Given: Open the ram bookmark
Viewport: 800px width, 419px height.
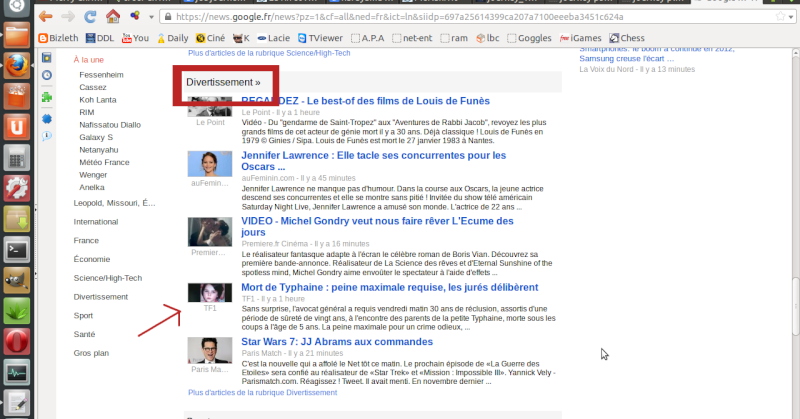Looking at the screenshot, I should click(454, 38).
